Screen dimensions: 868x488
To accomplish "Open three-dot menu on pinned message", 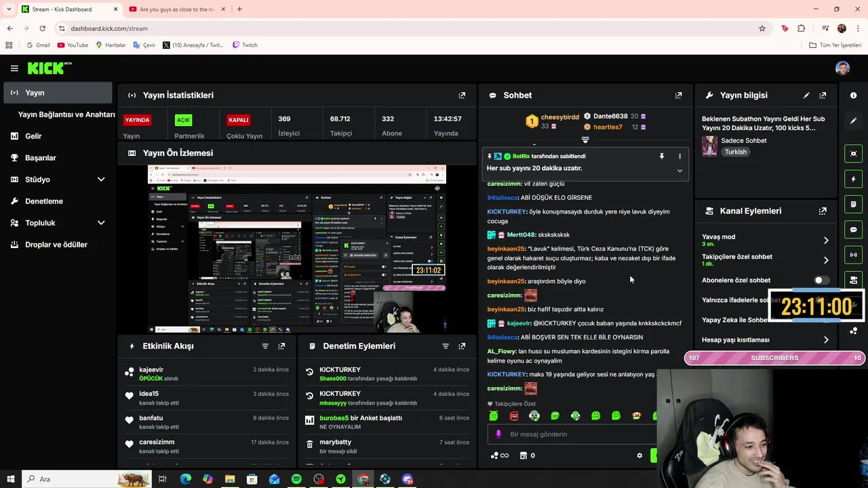I will [679, 157].
